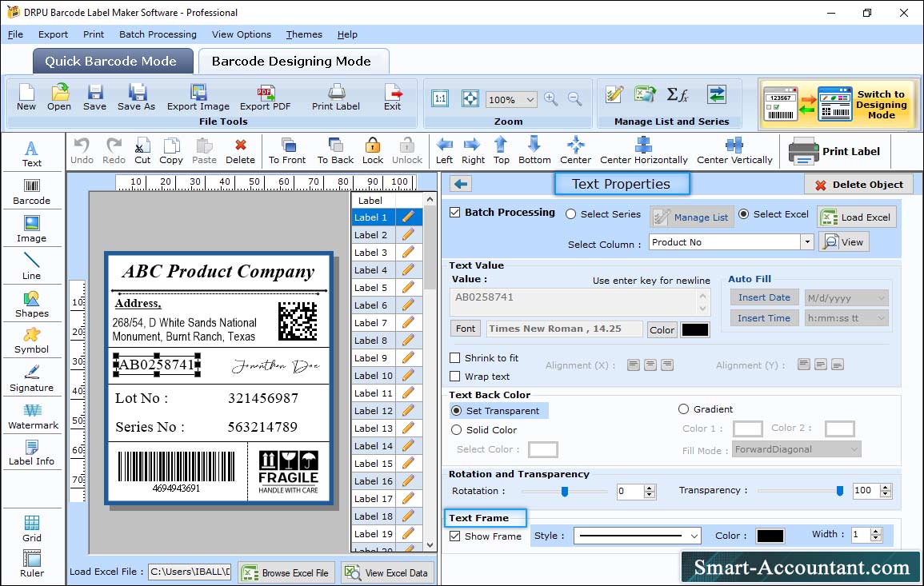Uncheck Batch Processing checkbox
This screenshot has height=586, width=924.
(x=455, y=212)
